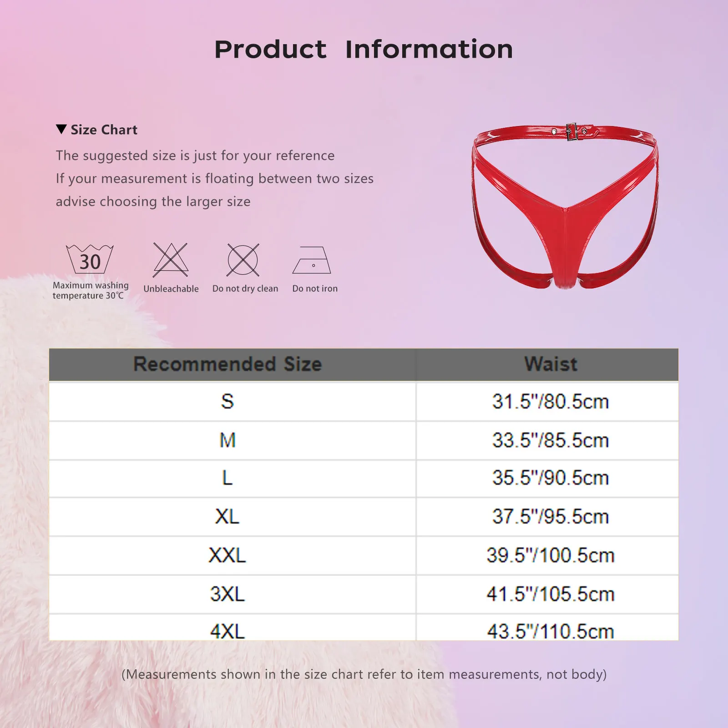Select the 'XL' size cell
The height and width of the screenshot is (728, 728).
(x=233, y=517)
